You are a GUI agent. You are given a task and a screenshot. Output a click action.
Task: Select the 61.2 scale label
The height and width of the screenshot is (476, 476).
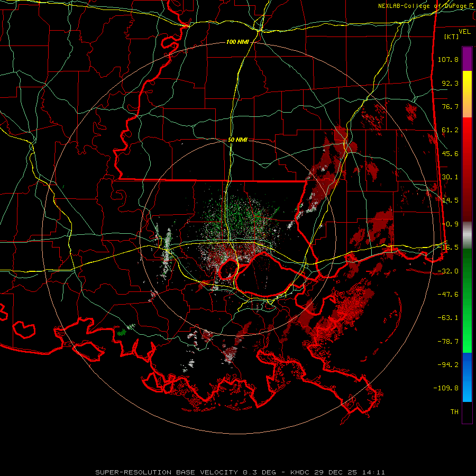click(x=450, y=130)
